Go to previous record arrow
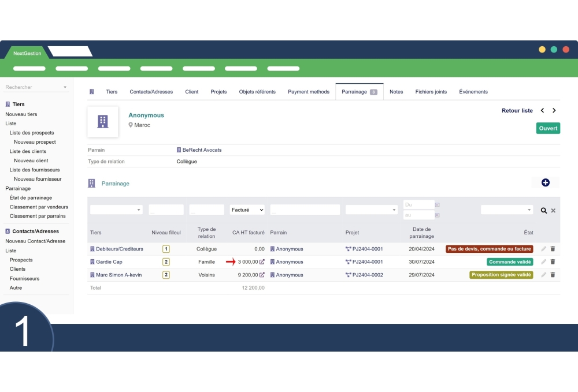The image size is (578, 392). pos(542,111)
